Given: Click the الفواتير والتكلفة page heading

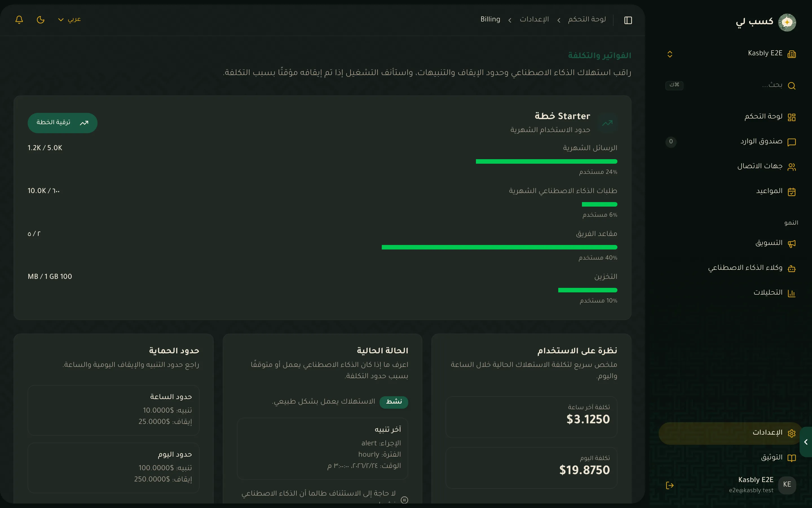Looking at the screenshot, I should pos(599,55).
